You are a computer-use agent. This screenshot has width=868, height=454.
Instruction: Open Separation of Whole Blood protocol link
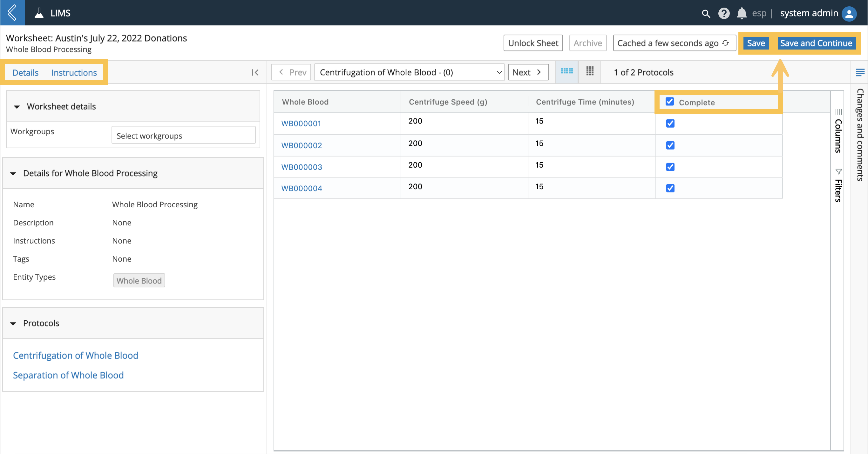(x=68, y=375)
